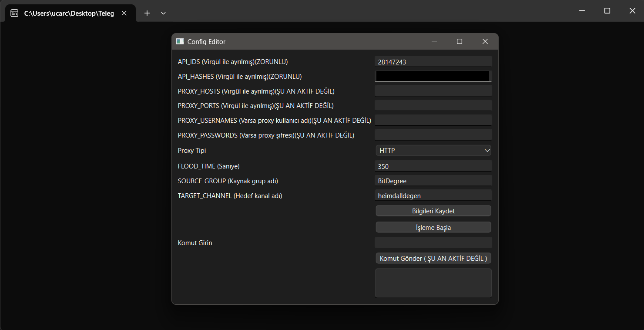Focus the PROXY_PORTS input field
The width and height of the screenshot is (644, 330).
click(x=433, y=105)
